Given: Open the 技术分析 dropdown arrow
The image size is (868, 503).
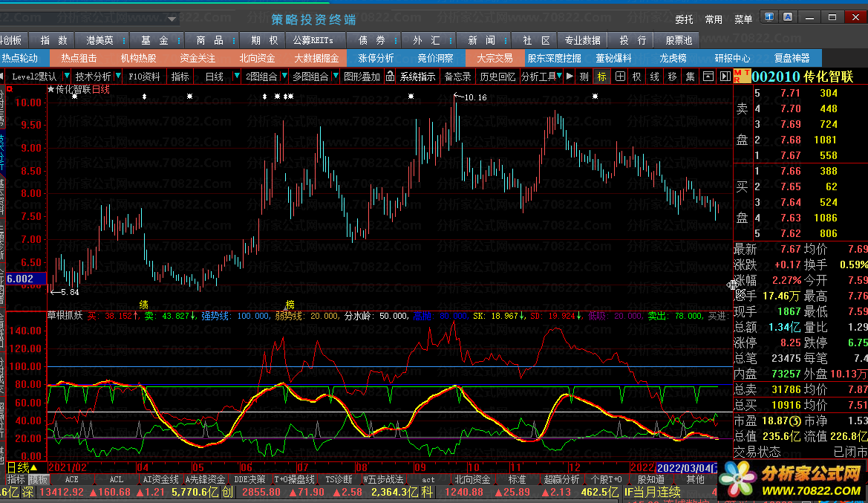Looking at the screenshot, I should tap(118, 76).
